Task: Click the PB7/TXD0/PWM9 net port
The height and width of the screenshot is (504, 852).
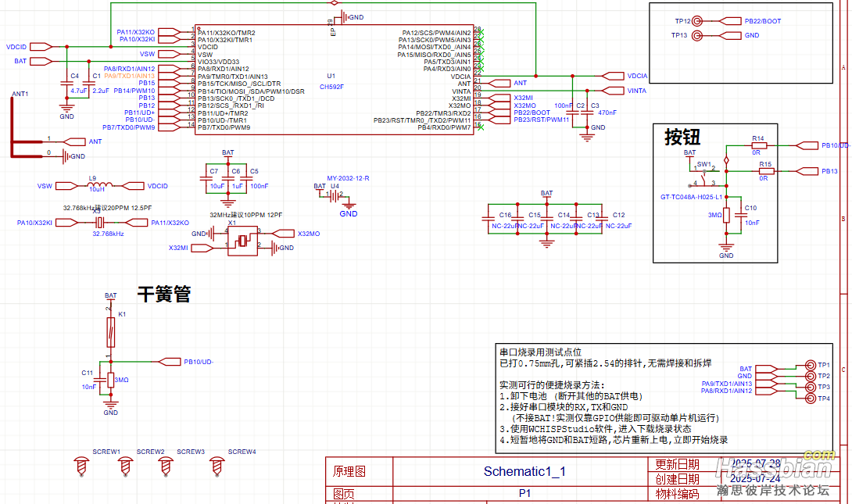Action: 169,127
